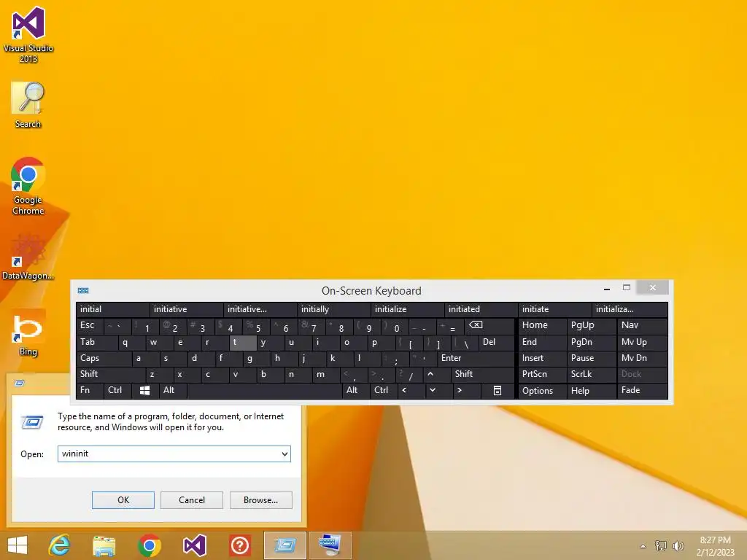Click the down arrow key on keyboard
This screenshot has width=747, height=560.
(438, 391)
